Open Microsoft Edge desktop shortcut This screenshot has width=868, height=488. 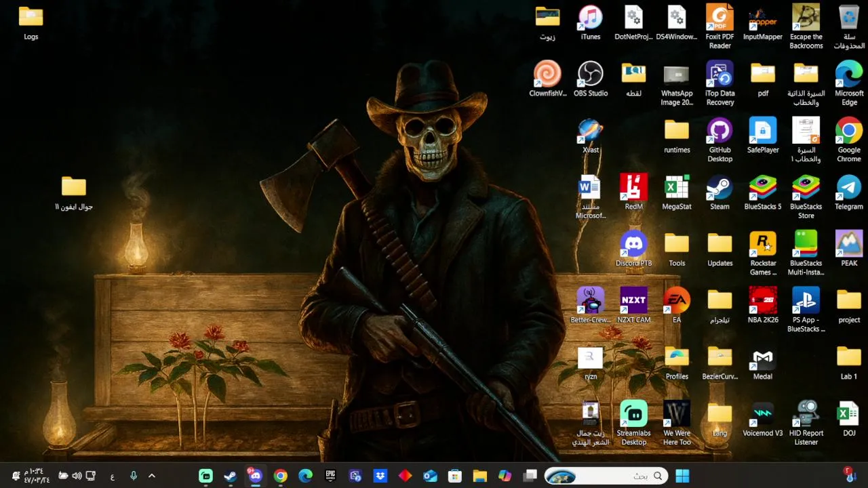(x=848, y=84)
